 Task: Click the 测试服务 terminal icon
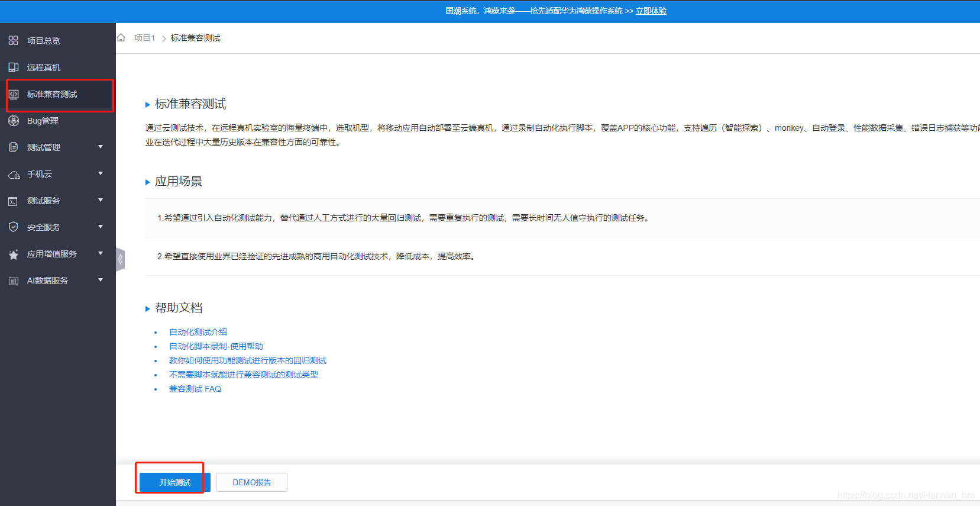(13, 201)
